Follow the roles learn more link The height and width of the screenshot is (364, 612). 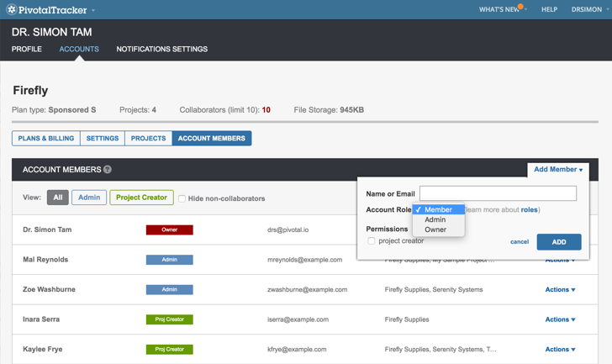(x=529, y=209)
